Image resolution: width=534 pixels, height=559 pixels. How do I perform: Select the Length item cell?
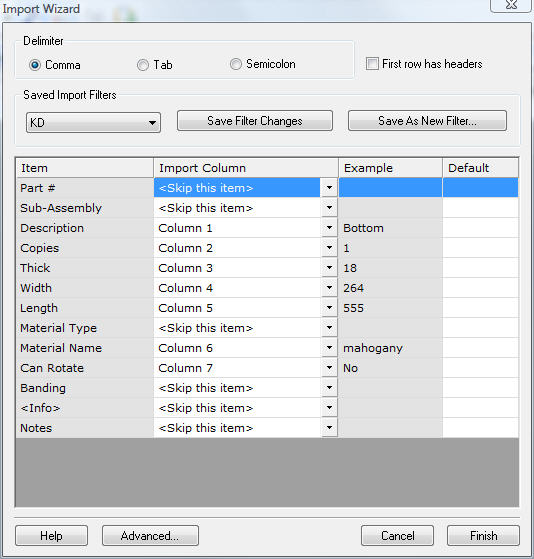pos(85,307)
